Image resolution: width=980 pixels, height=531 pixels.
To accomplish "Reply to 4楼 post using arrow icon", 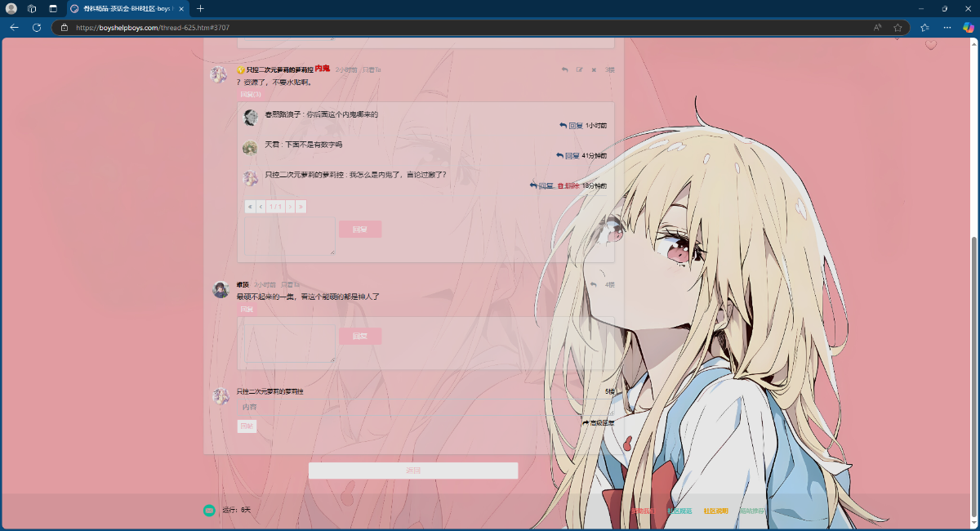I will point(593,284).
